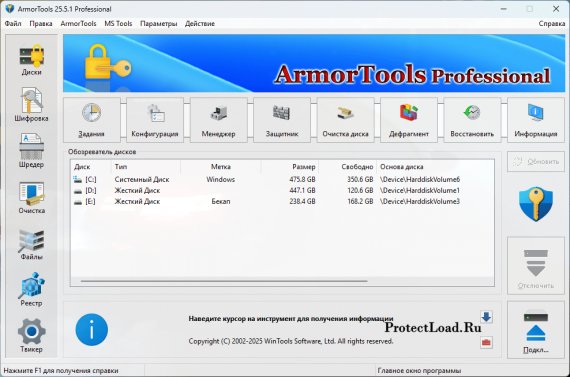Sort by the Свободно column header
The image size is (570, 377).
coord(348,167)
